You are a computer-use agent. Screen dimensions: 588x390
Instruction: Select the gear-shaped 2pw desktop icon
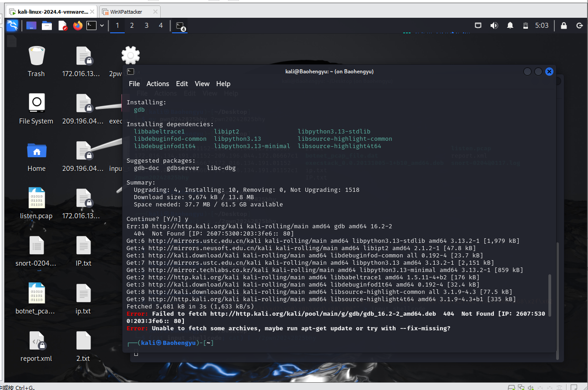tap(131, 55)
